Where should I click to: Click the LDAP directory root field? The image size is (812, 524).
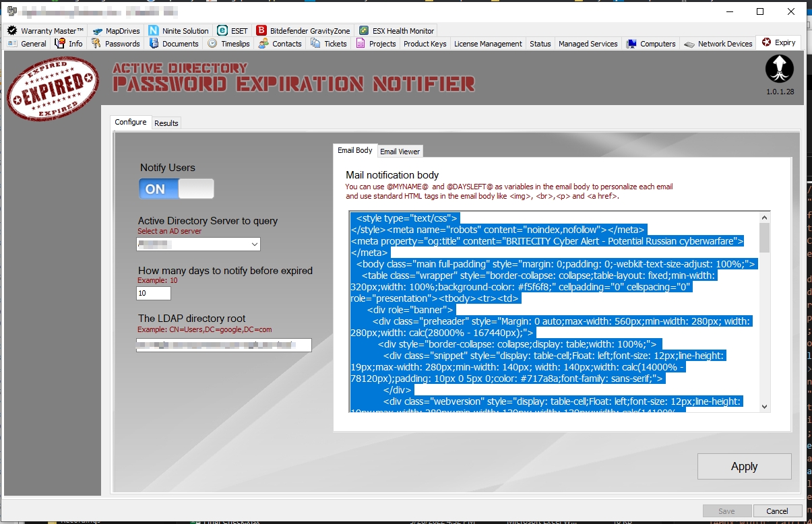pos(224,346)
